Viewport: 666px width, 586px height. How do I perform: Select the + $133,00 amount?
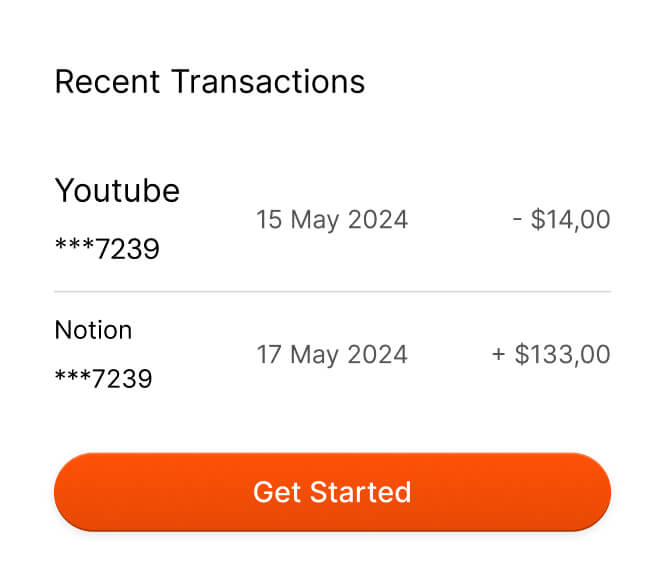[x=551, y=354]
